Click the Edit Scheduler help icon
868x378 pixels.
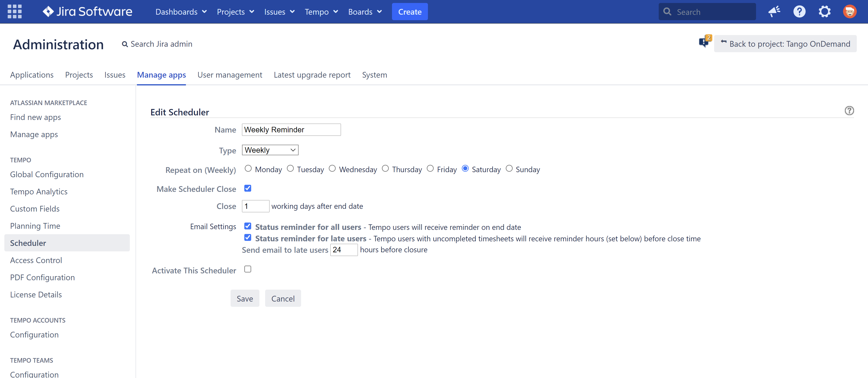click(849, 111)
